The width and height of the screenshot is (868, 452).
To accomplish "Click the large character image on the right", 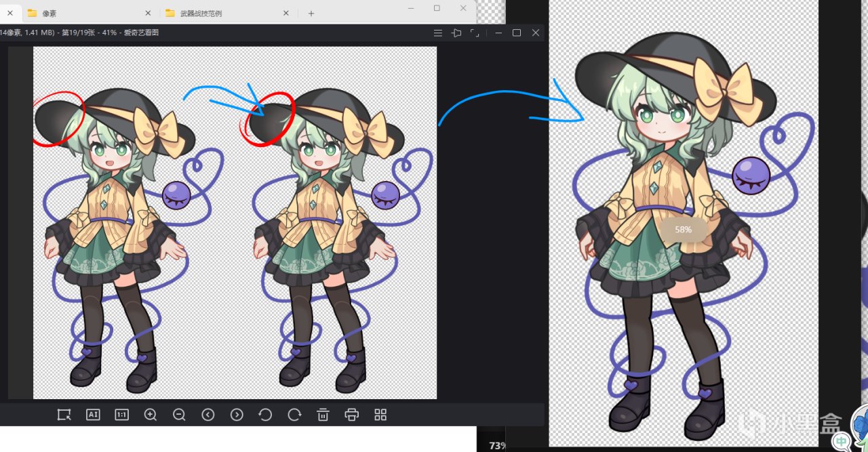I will [684, 223].
